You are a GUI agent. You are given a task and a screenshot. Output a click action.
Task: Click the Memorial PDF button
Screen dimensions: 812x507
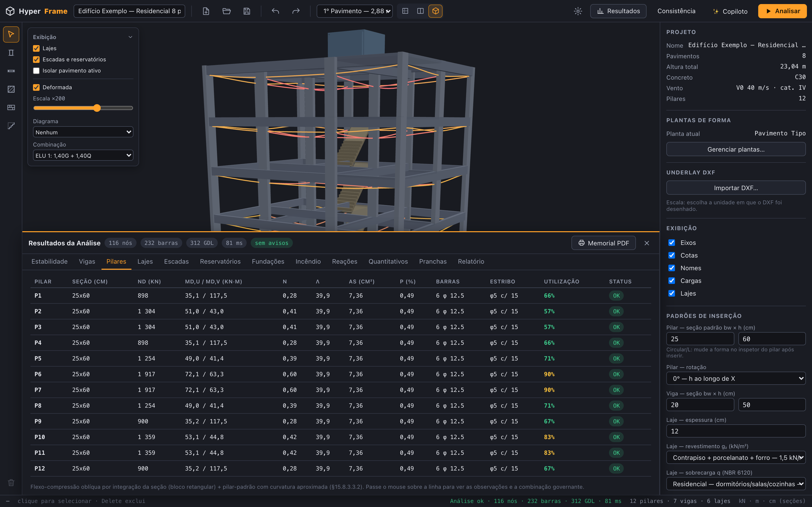pyautogui.click(x=603, y=243)
